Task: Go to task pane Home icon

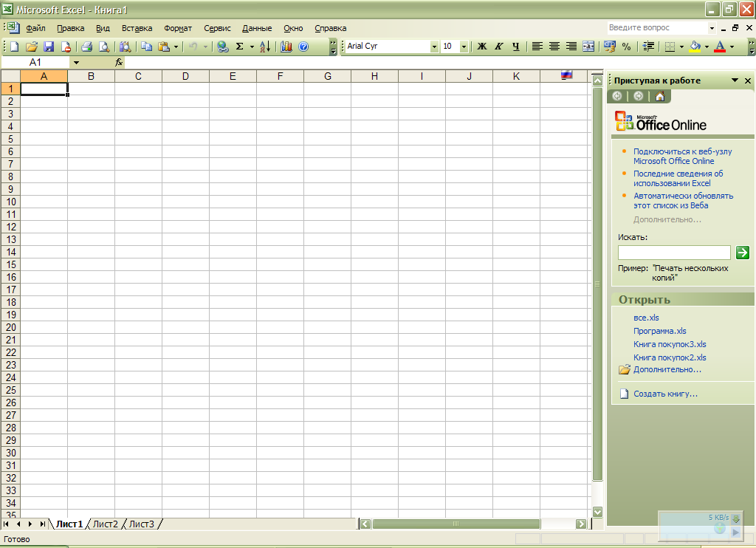Action: tap(659, 96)
